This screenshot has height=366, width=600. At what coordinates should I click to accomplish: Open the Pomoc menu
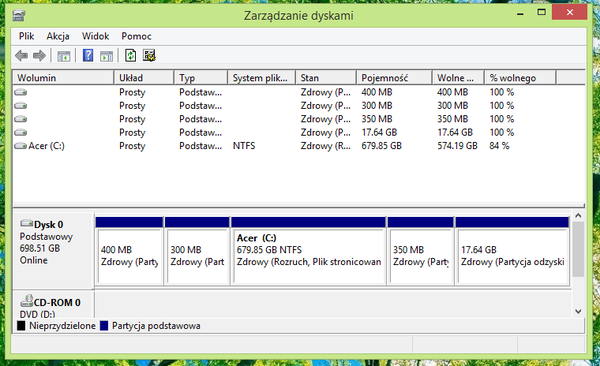tap(136, 36)
